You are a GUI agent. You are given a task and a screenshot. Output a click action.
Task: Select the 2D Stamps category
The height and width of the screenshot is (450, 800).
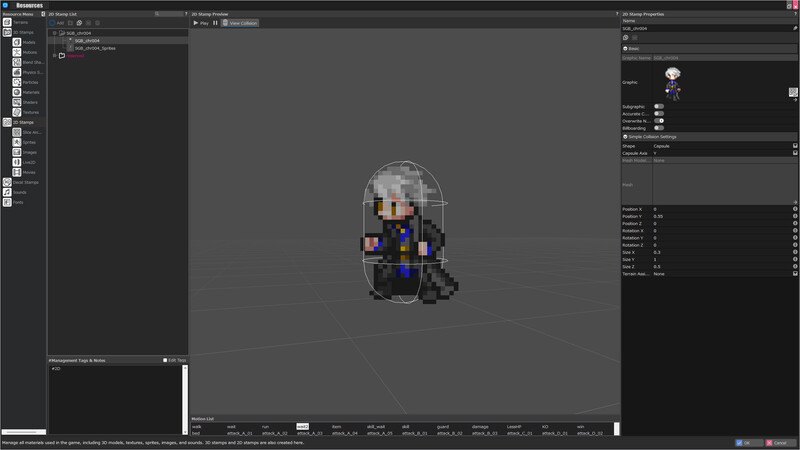pyautogui.click(x=18, y=122)
